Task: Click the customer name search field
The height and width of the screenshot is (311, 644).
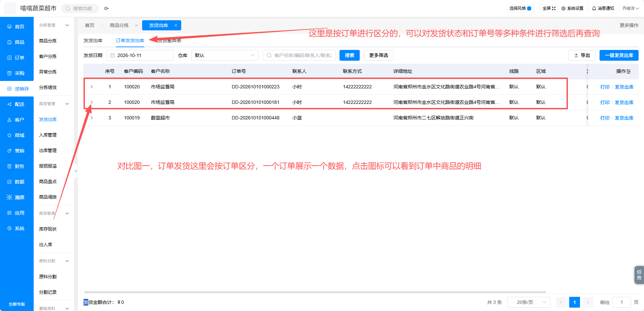Action: point(299,55)
